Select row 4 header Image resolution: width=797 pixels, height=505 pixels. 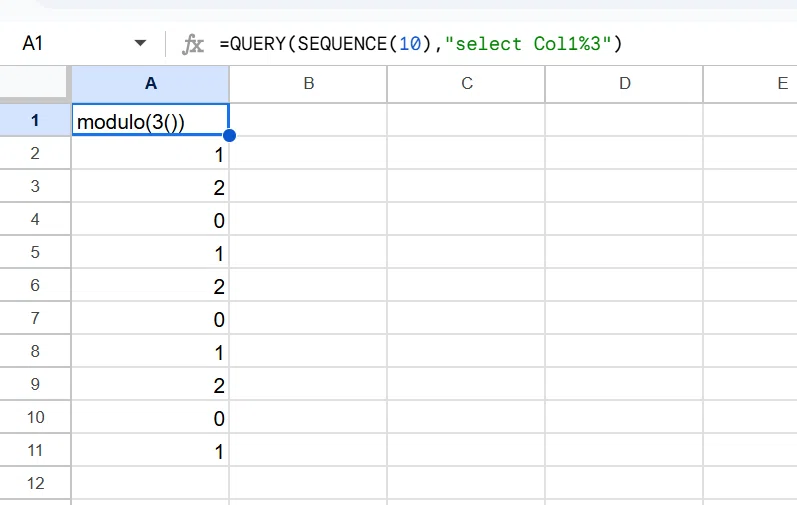click(35, 219)
